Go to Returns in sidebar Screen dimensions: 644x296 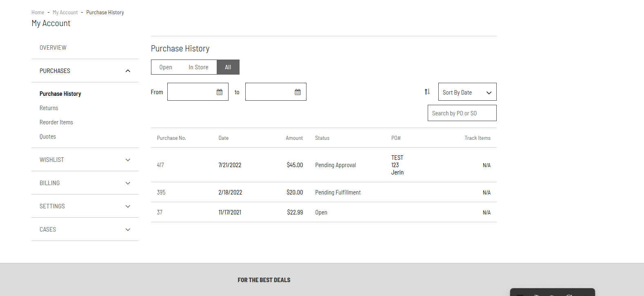pos(49,108)
